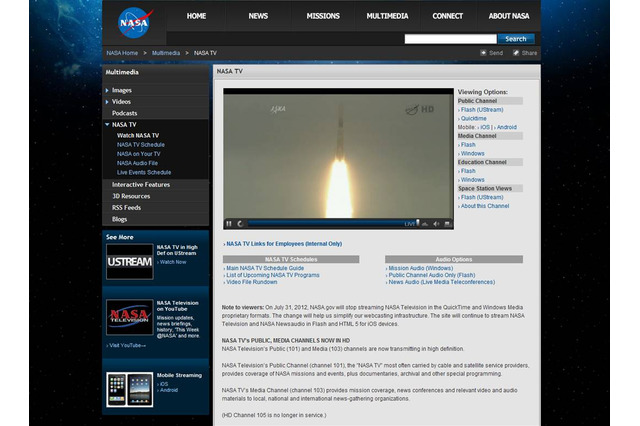This screenshot has width=640, height=426.
Task: Expand the Images section in sidebar
Action: click(121, 90)
